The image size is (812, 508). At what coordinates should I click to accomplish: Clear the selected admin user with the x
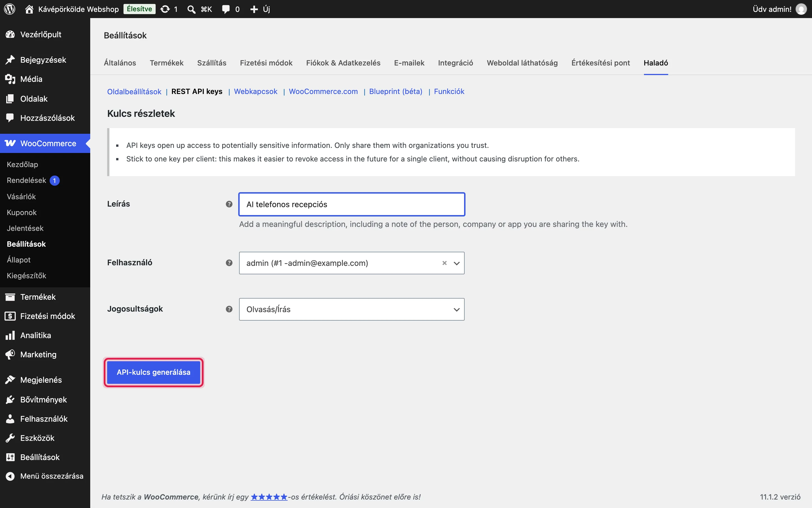pyautogui.click(x=445, y=263)
